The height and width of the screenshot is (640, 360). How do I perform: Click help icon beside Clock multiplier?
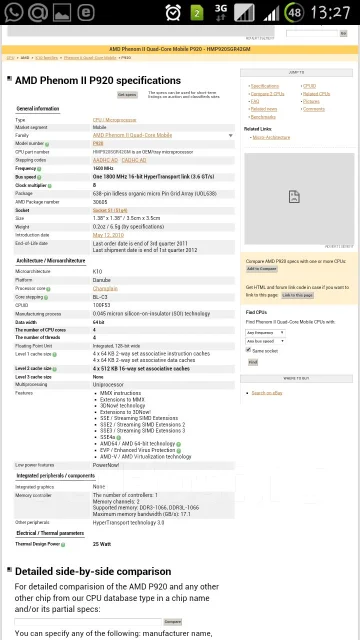[50, 186]
